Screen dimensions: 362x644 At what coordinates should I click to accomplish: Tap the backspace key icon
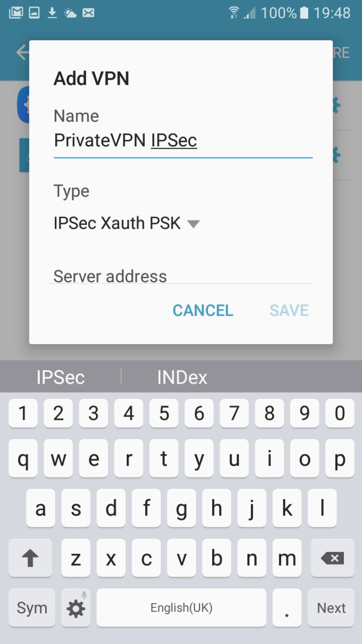(x=333, y=558)
